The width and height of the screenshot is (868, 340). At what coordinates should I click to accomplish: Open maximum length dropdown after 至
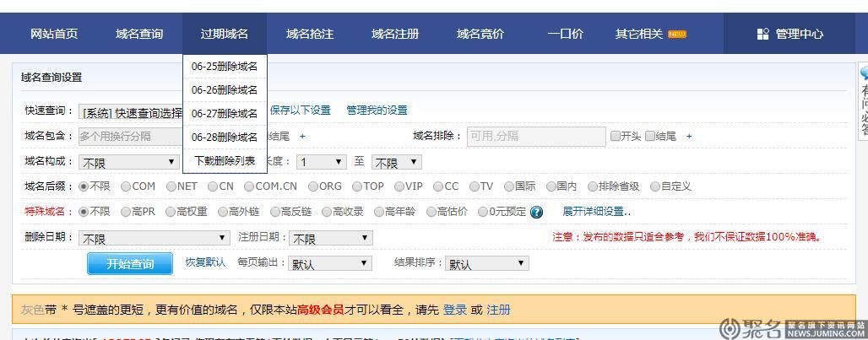[x=397, y=162]
